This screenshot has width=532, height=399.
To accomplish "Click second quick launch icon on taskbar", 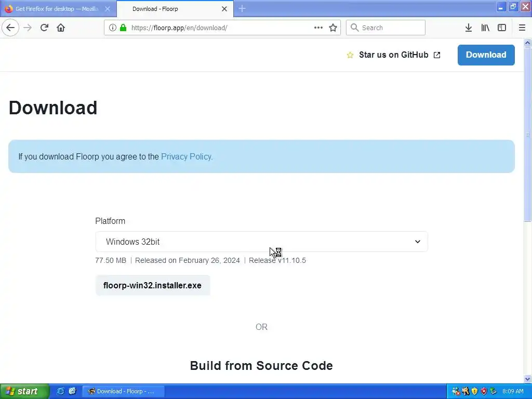I will tap(72, 391).
